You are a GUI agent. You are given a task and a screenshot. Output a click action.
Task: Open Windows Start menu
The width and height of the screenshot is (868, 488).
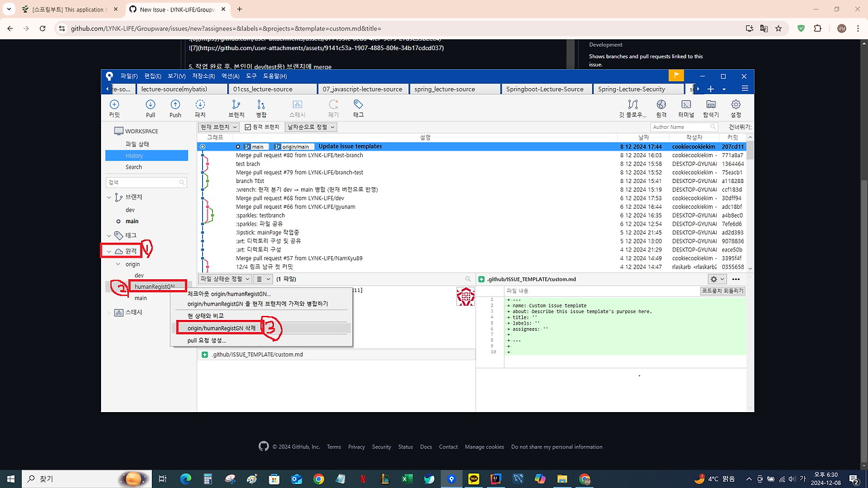point(12,479)
